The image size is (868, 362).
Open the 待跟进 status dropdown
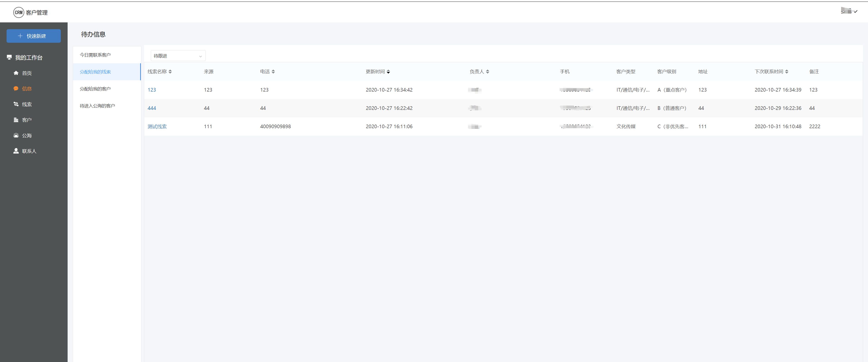pyautogui.click(x=178, y=56)
